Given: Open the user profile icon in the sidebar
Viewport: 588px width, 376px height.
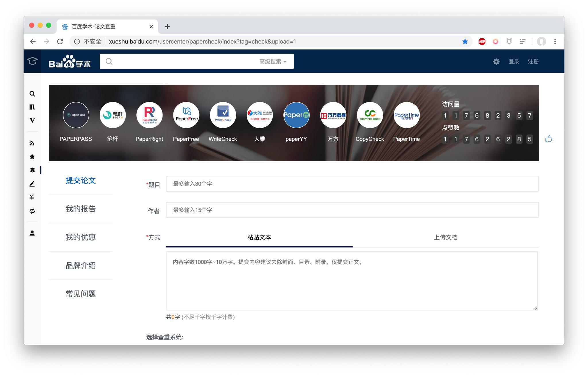Looking at the screenshot, I should (x=32, y=233).
